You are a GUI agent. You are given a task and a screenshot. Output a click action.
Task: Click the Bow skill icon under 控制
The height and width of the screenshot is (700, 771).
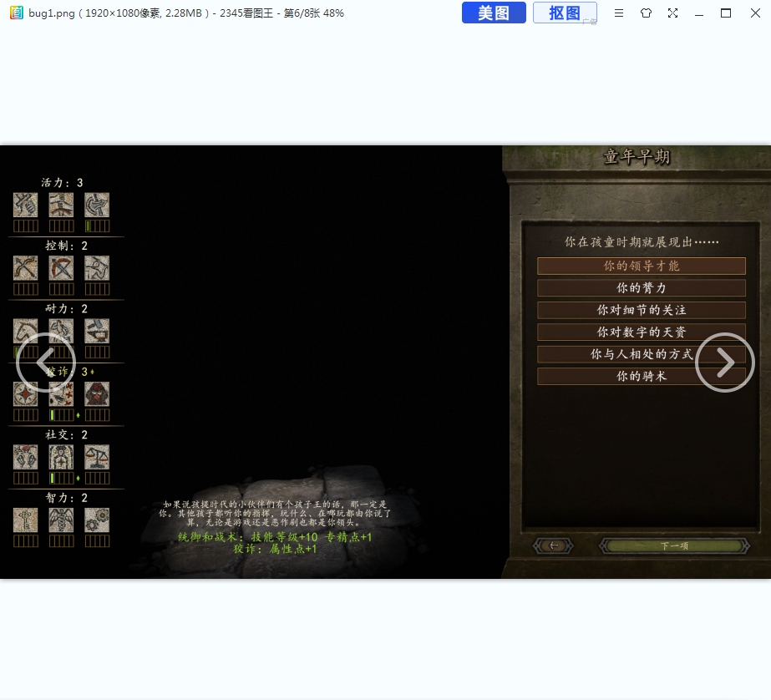click(26, 268)
